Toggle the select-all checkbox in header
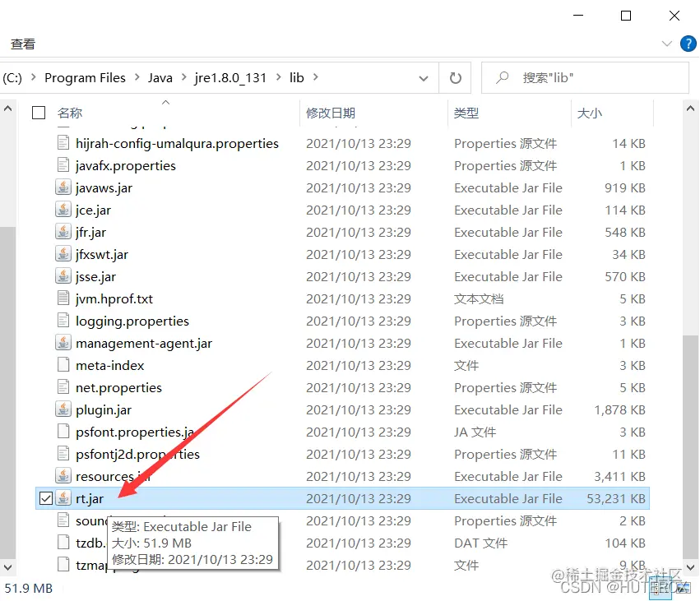 click(x=39, y=113)
